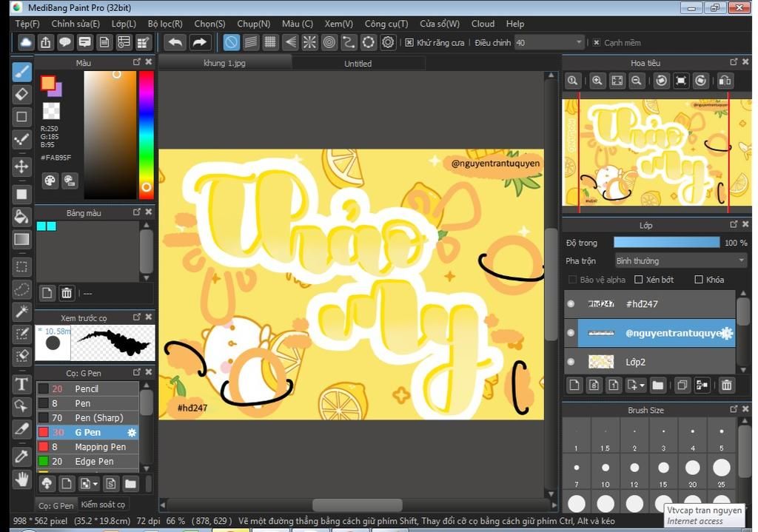The height and width of the screenshot is (532, 758).
Task: Select the Lasso tool
Action: tap(21, 289)
